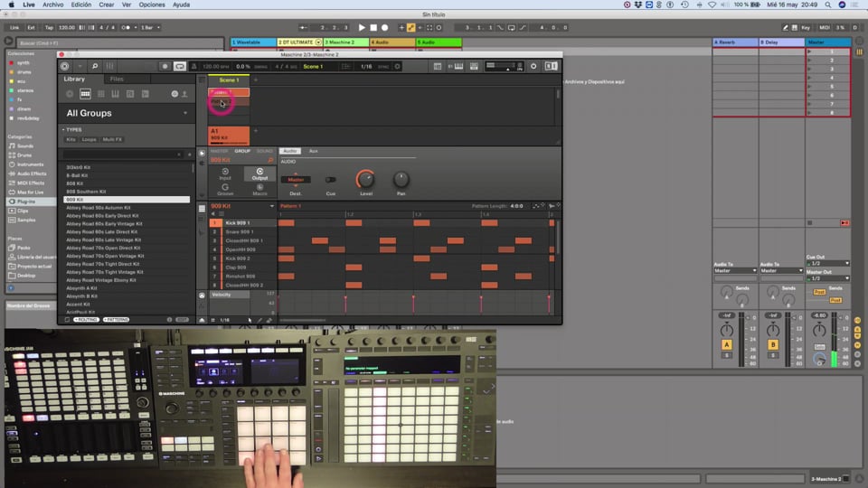The height and width of the screenshot is (488, 868).
Task: Open the Cue Out 1/2 dropdown
Action: coord(827,263)
